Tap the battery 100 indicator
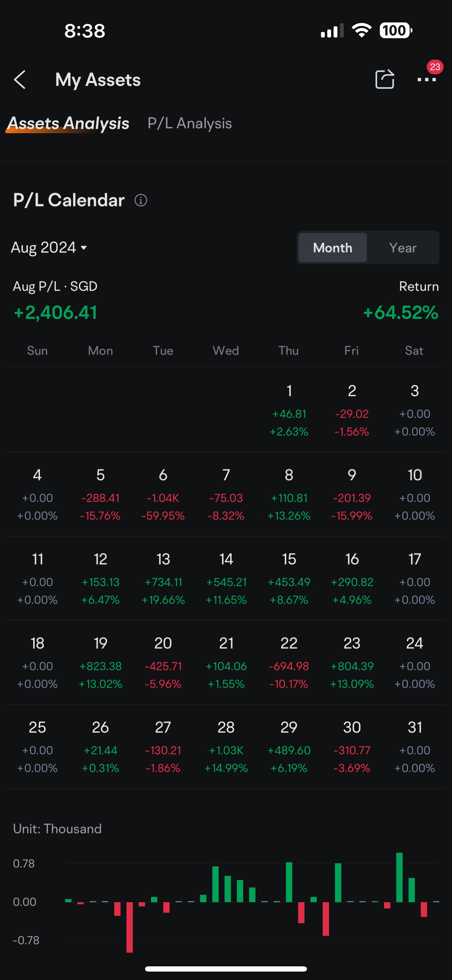This screenshot has height=980, width=452. (396, 30)
